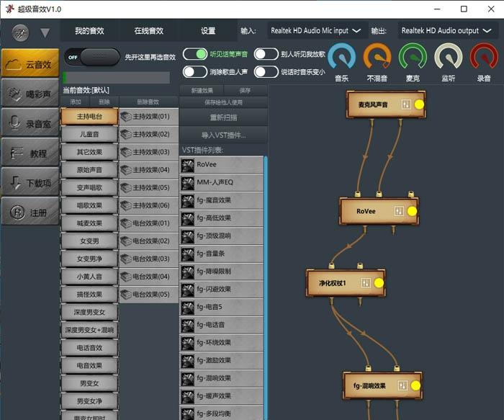This screenshot has height=420, width=504.
Task: Adjust the 音乐 music volume knob
Action: [341, 58]
